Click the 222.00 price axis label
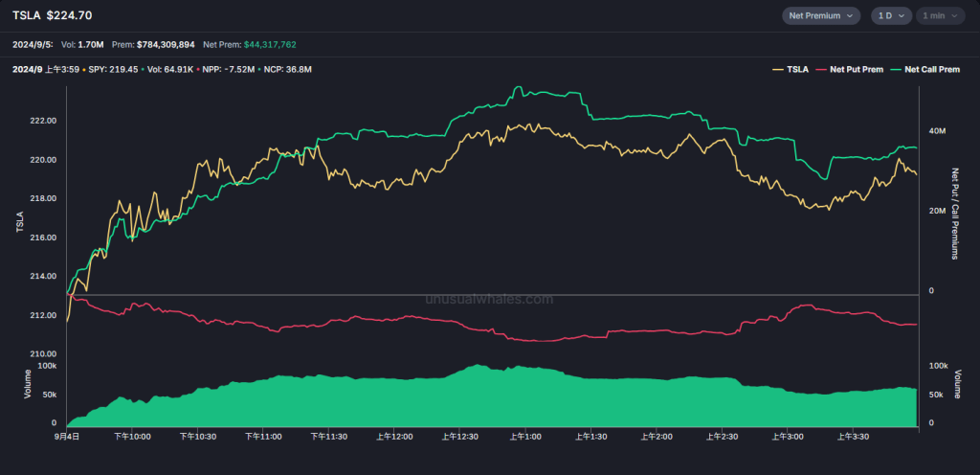The width and height of the screenshot is (980, 475). point(43,121)
